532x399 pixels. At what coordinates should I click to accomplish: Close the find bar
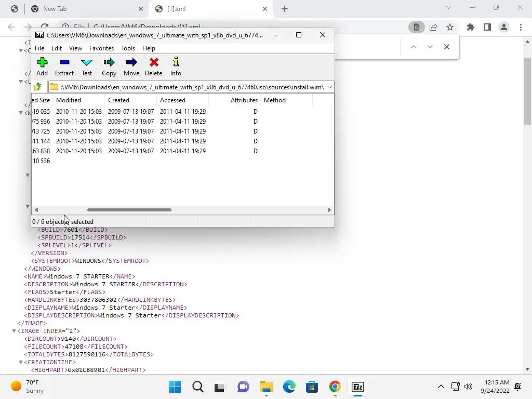(x=446, y=47)
